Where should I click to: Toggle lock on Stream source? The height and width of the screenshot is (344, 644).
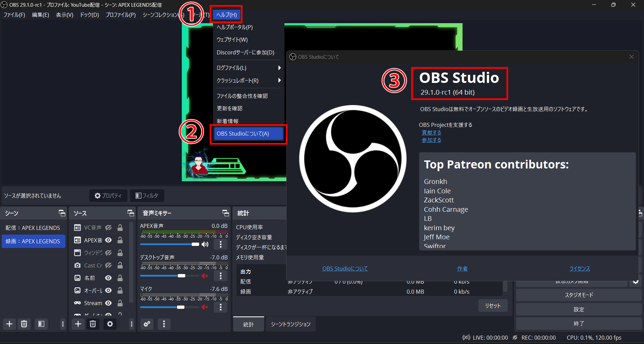click(x=120, y=303)
